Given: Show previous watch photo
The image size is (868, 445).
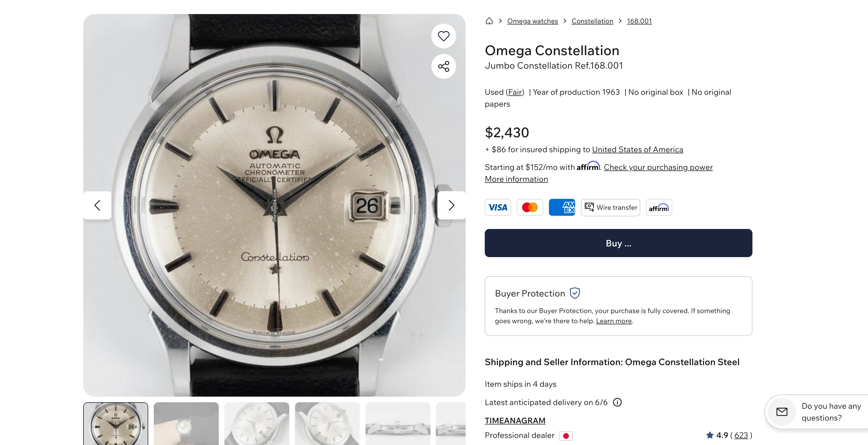Looking at the screenshot, I should [x=97, y=205].
